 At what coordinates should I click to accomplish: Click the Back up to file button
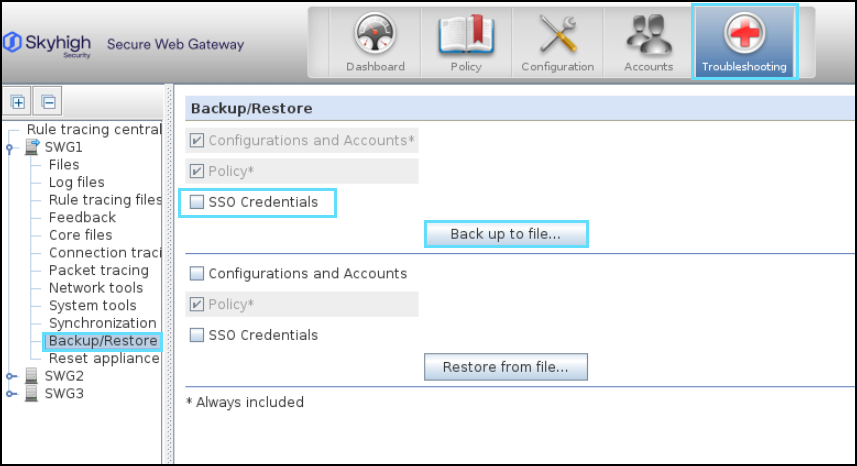(x=505, y=234)
